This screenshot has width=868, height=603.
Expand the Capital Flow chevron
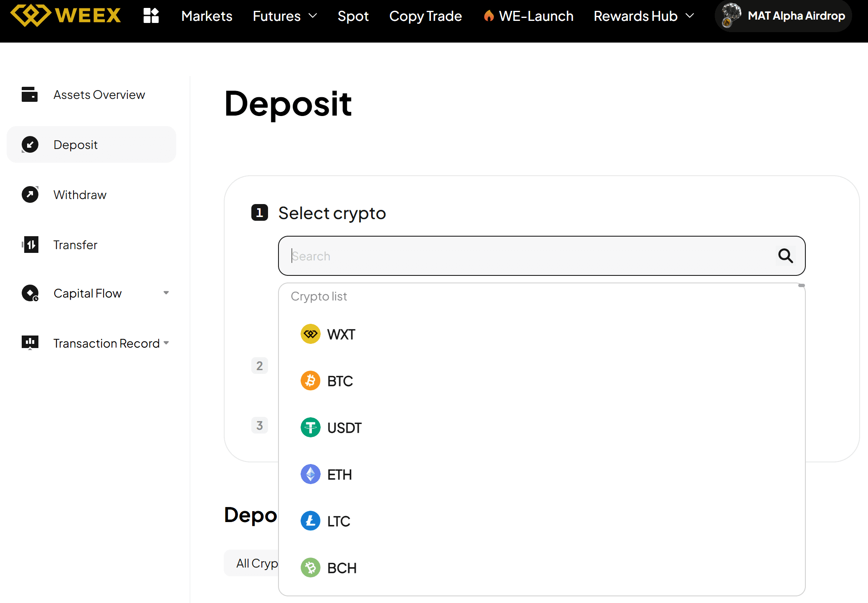coord(166,293)
